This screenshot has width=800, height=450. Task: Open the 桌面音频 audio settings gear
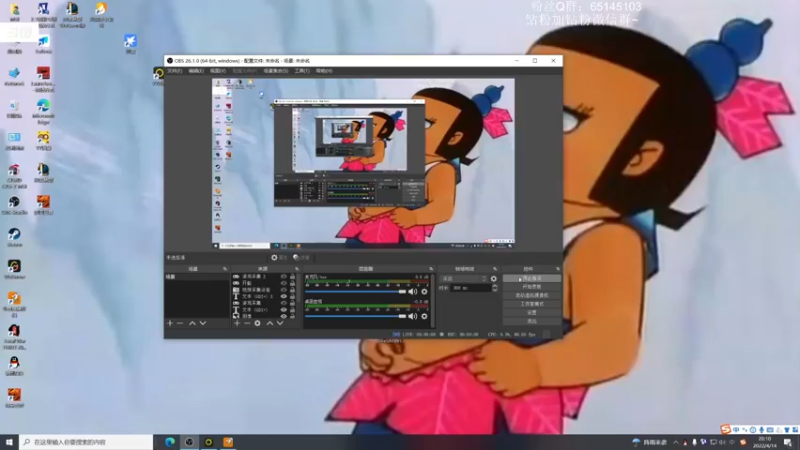[424, 316]
